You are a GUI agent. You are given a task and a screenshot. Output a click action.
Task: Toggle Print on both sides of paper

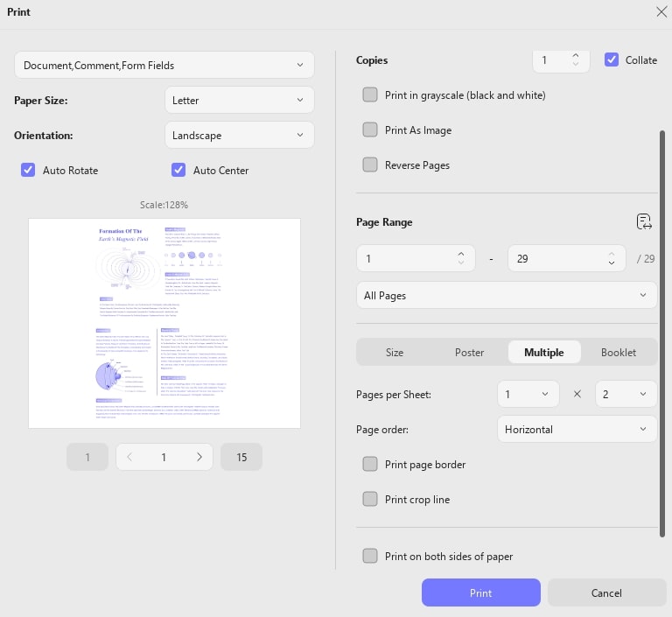pyautogui.click(x=370, y=556)
